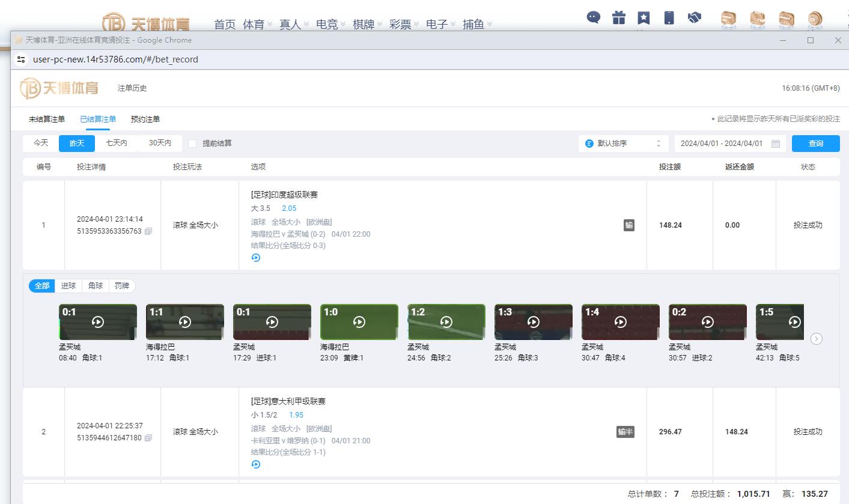Play 25:26 corner 3 clip
The height and width of the screenshot is (504, 849).
[534, 322]
